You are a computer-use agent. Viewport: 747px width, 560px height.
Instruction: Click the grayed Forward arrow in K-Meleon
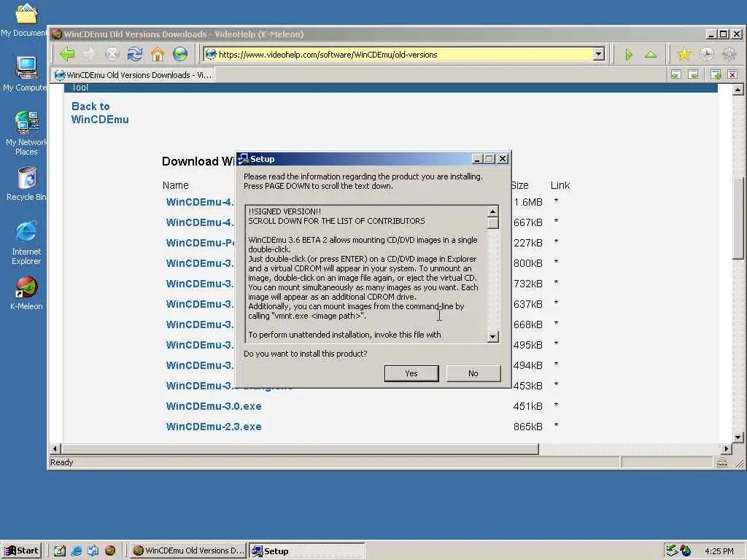tap(89, 54)
